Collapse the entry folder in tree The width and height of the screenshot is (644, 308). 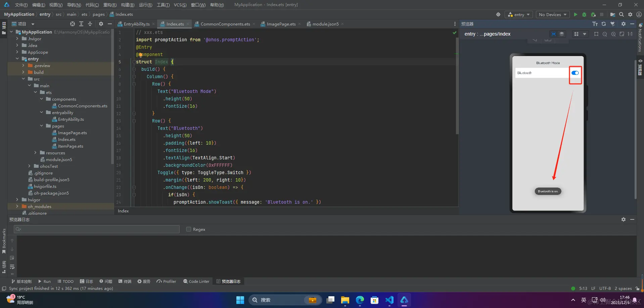[17, 59]
